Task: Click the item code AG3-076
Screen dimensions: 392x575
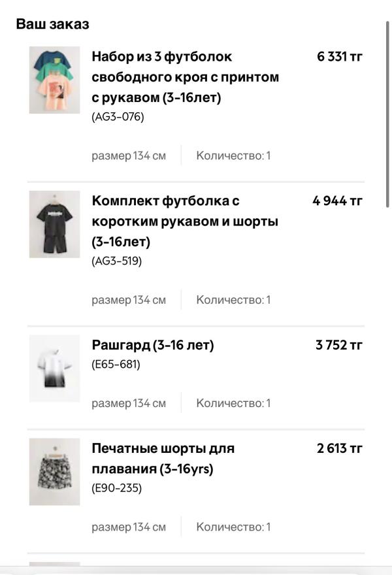Action: click(118, 117)
